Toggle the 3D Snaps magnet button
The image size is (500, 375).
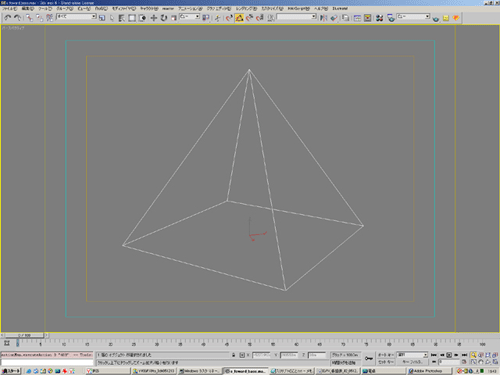click(229, 18)
